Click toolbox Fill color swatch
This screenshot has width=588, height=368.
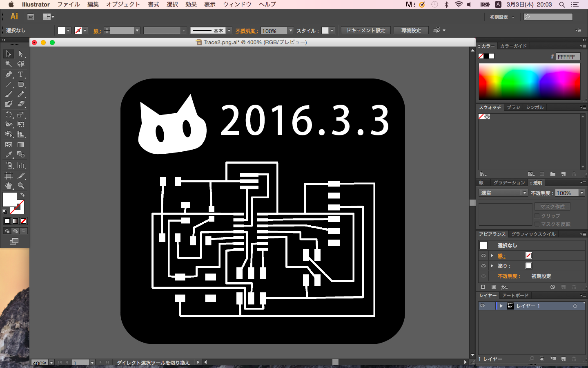[9, 200]
